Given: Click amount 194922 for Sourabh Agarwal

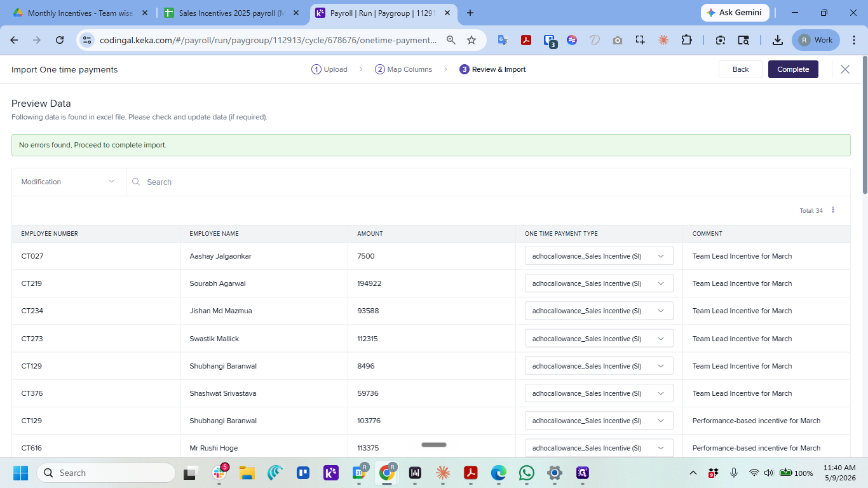Looking at the screenshot, I should (x=369, y=283).
